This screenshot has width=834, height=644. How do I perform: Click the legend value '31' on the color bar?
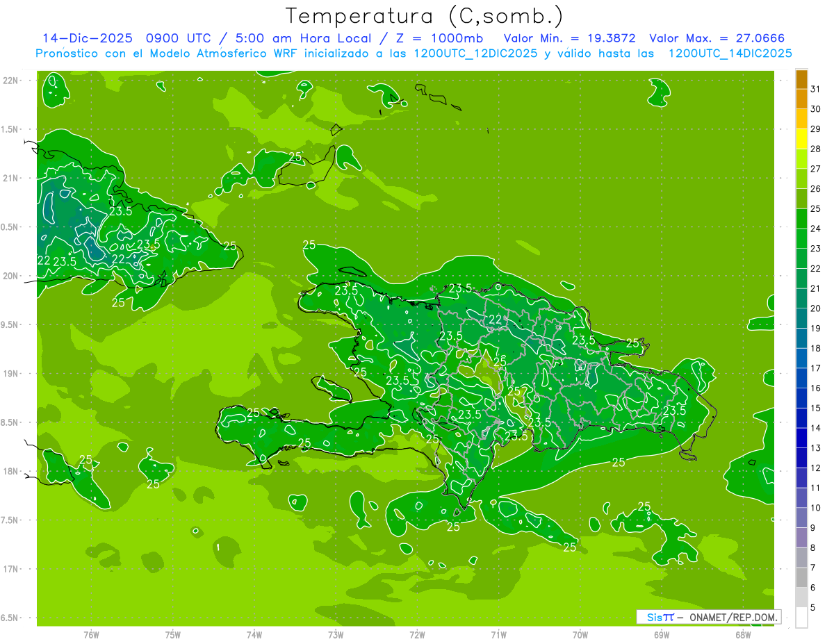click(x=816, y=89)
